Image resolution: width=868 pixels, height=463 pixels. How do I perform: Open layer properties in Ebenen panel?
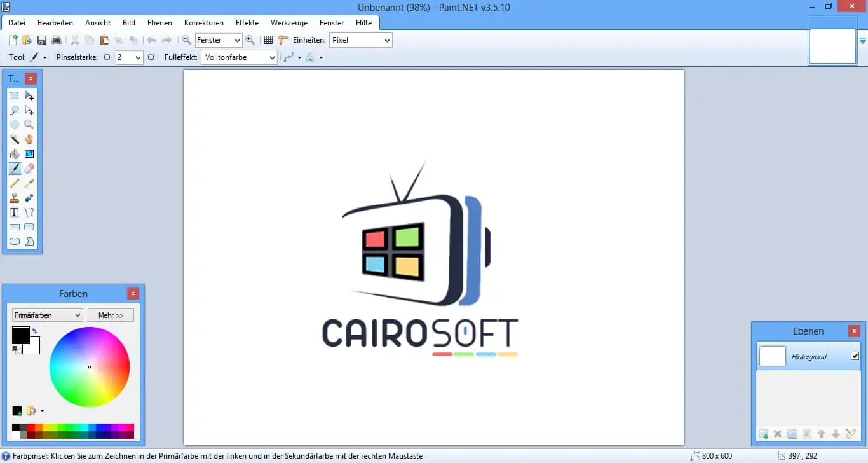tap(851, 434)
